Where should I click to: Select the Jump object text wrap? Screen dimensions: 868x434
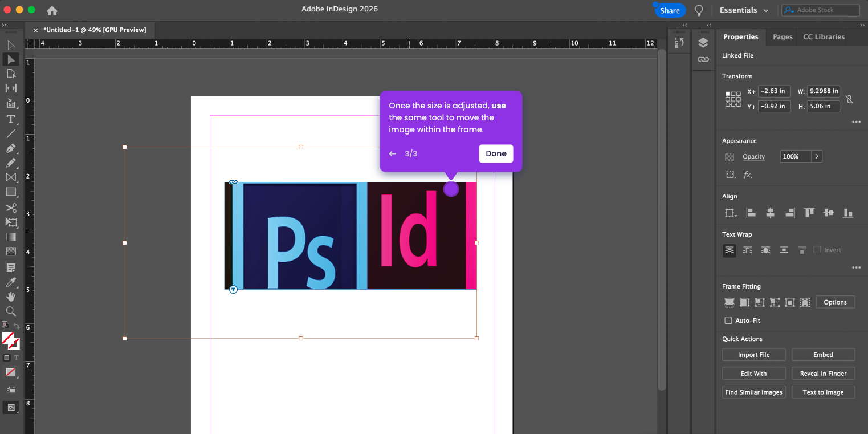(x=784, y=250)
